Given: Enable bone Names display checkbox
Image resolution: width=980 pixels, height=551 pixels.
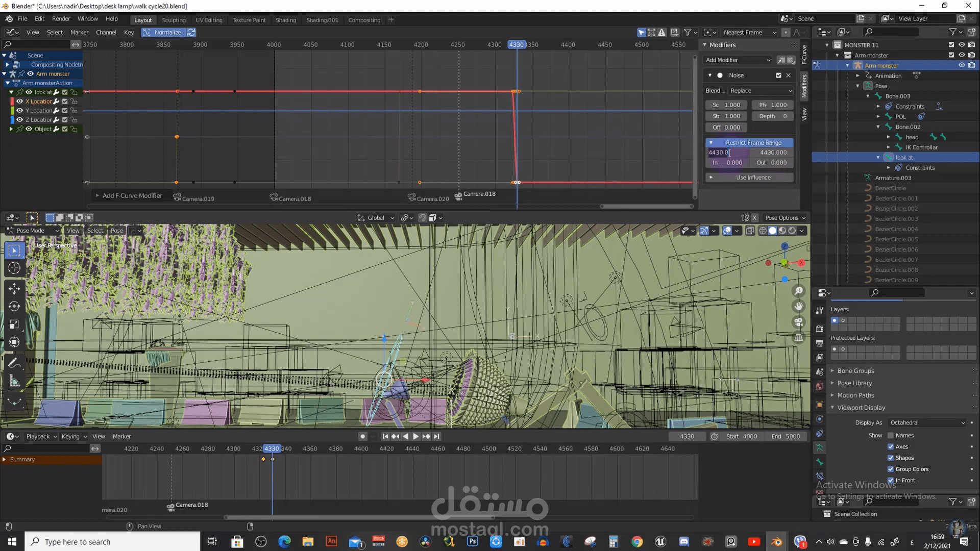Looking at the screenshot, I should tap(891, 435).
